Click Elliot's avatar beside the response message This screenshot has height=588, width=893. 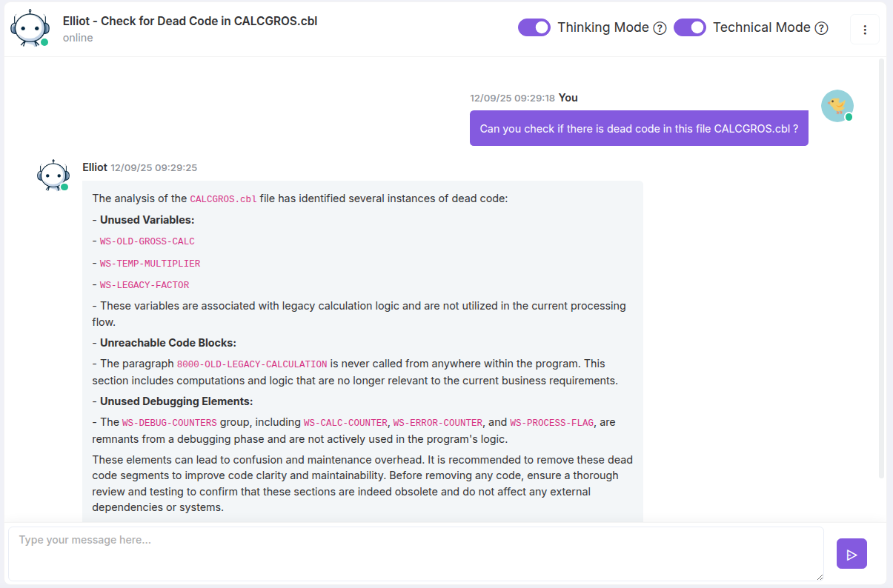point(53,176)
